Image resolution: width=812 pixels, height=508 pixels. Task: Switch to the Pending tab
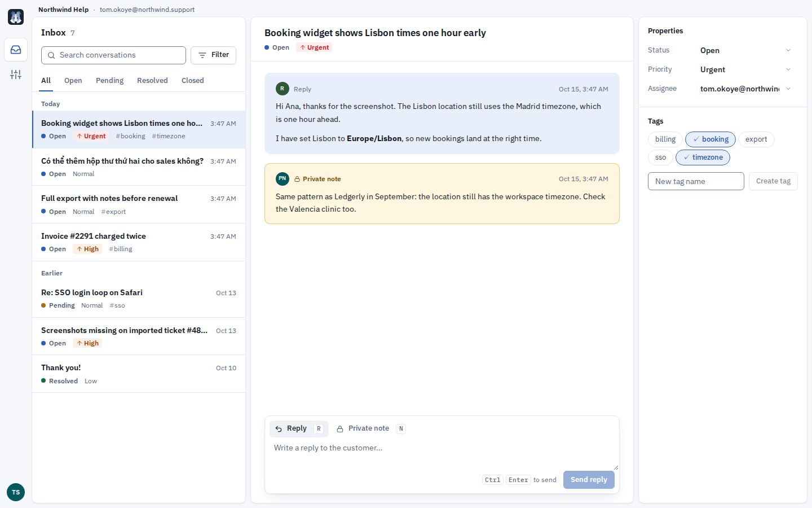click(x=109, y=81)
